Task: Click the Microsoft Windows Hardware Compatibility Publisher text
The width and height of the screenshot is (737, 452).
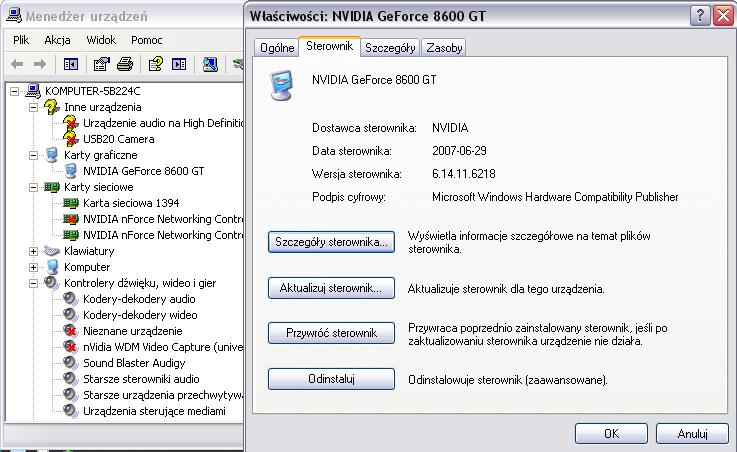Action: pyautogui.click(x=555, y=197)
